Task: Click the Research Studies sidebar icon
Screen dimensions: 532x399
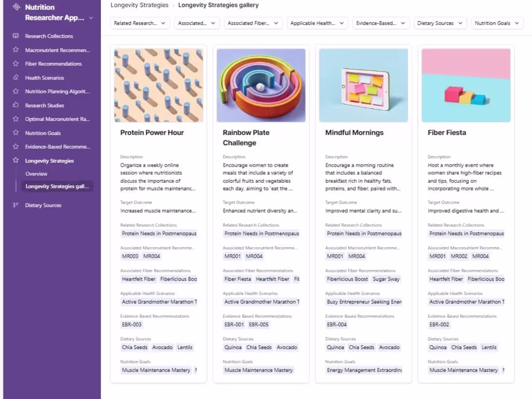Action: [x=15, y=105]
